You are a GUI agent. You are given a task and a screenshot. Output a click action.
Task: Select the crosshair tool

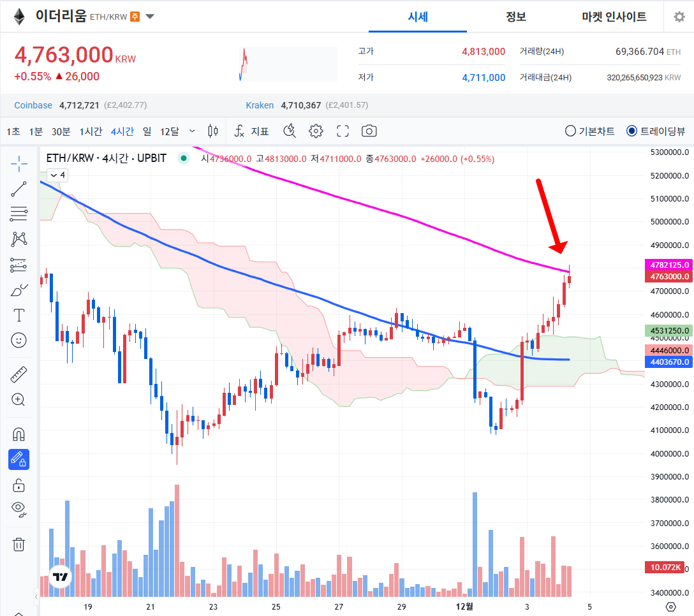(x=19, y=164)
